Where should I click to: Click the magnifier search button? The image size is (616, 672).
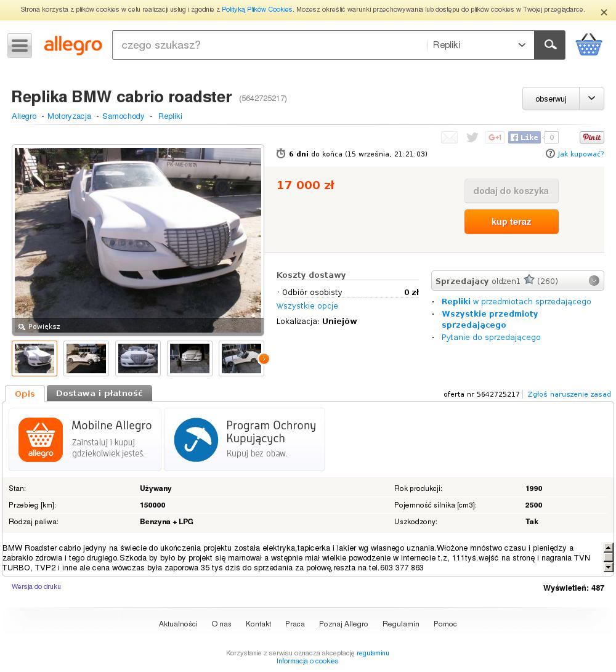pyautogui.click(x=549, y=45)
